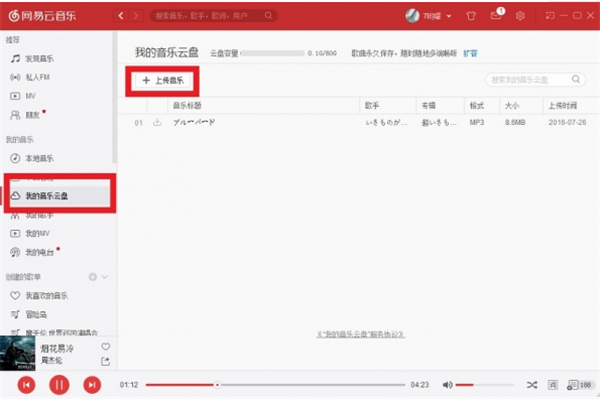Sort by 上传时间 column header

tap(562, 106)
